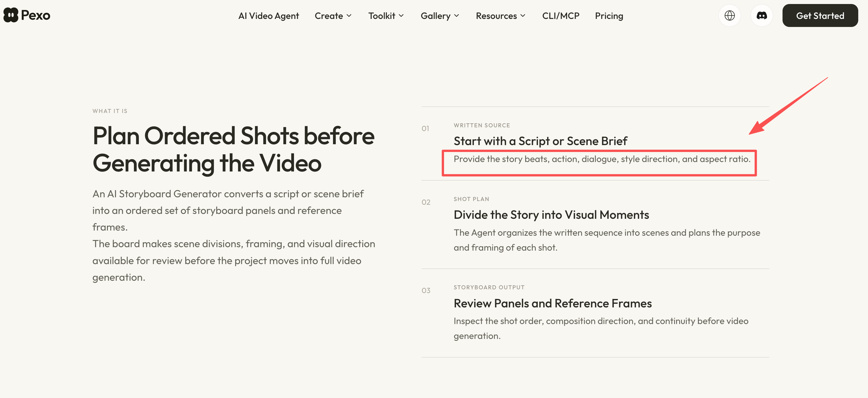Viewport: 868px width, 398px height.
Task: Click the Toolkit chevron arrow
Action: pyautogui.click(x=401, y=16)
